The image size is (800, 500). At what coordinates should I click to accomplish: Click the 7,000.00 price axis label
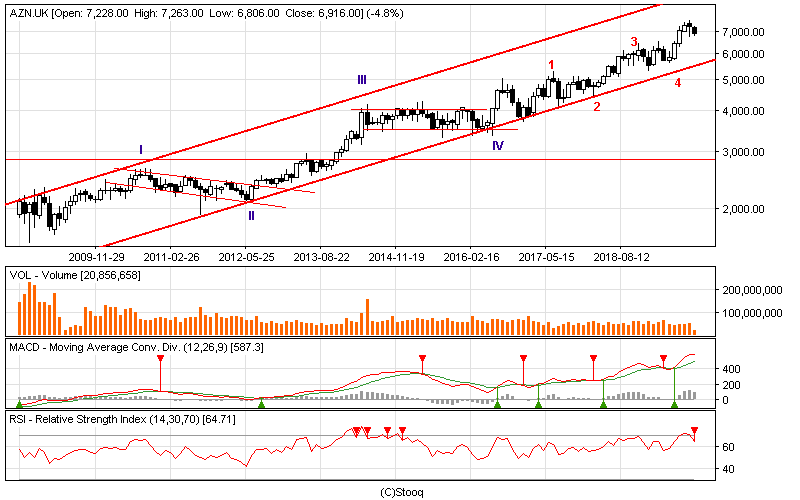(743, 32)
